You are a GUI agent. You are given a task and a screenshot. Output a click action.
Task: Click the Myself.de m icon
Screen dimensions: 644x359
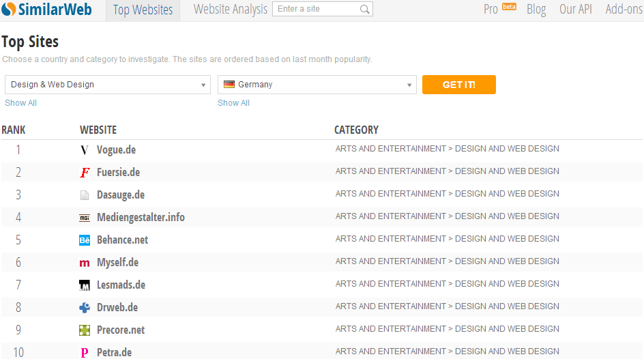coord(84,263)
